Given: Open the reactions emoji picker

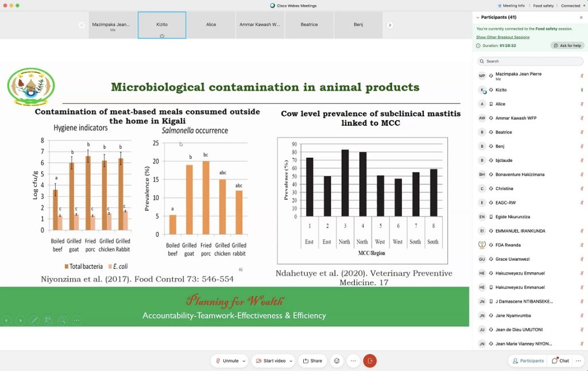Looking at the screenshot, I should click(x=337, y=361).
